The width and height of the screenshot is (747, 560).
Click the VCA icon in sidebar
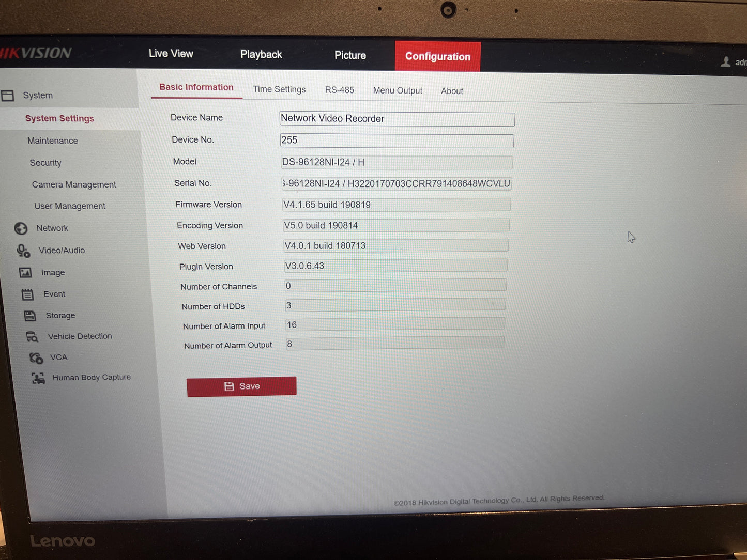coord(36,357)
